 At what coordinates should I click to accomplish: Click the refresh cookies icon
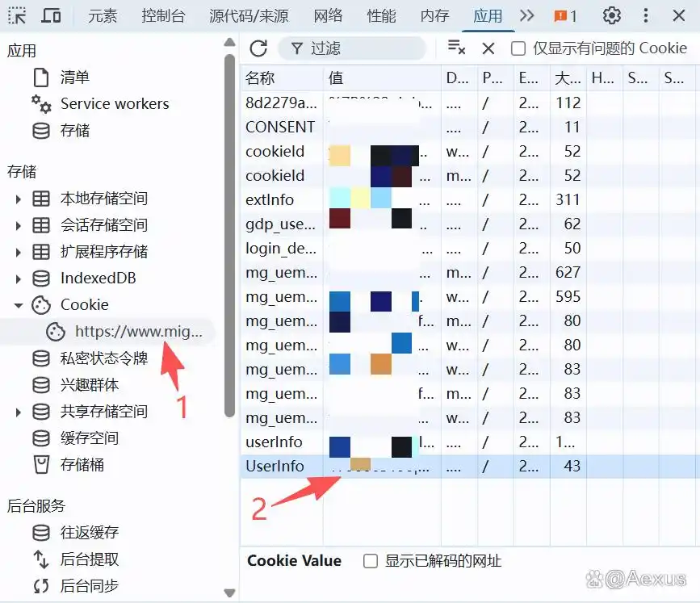(258, 48)
